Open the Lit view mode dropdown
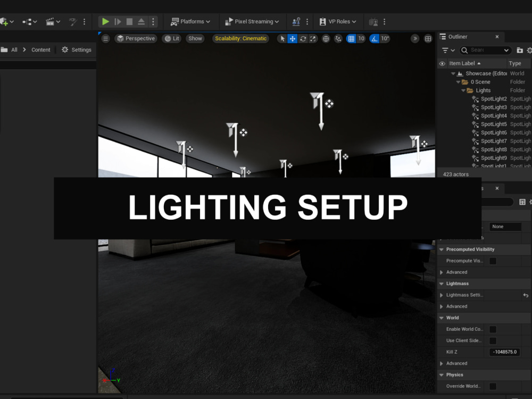Viewport: 532px width, 399px height. 171,38
